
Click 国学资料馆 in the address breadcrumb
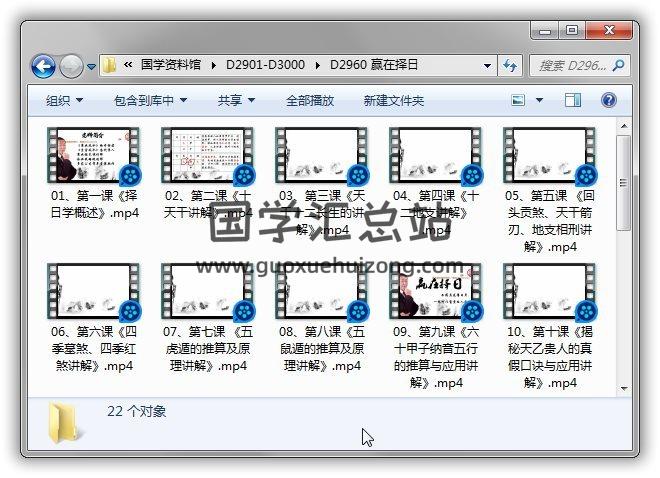pyautogui.click(x=173, y=66)
